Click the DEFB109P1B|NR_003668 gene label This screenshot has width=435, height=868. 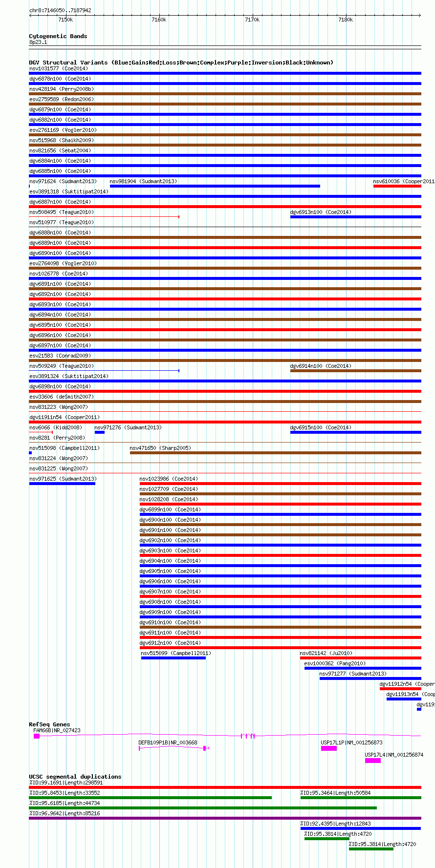[x=168, y=742]
